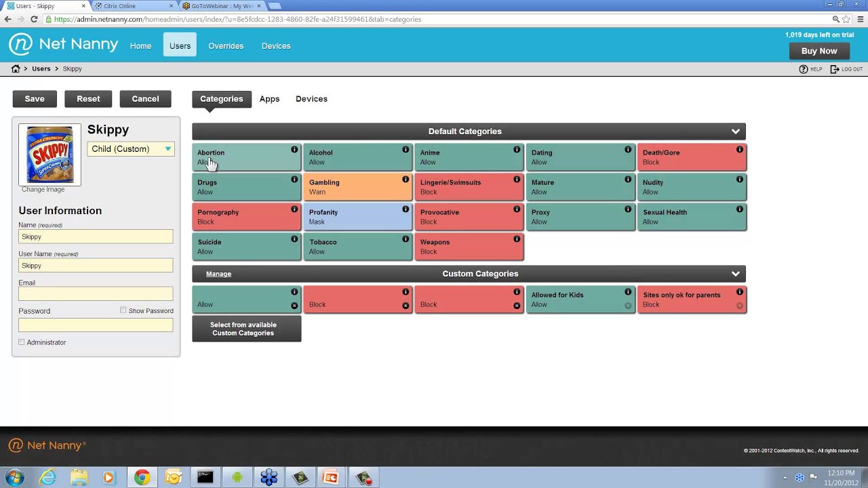
Task: Open the Child (Custom) profile dropdown
Action: tap(131, 149)
